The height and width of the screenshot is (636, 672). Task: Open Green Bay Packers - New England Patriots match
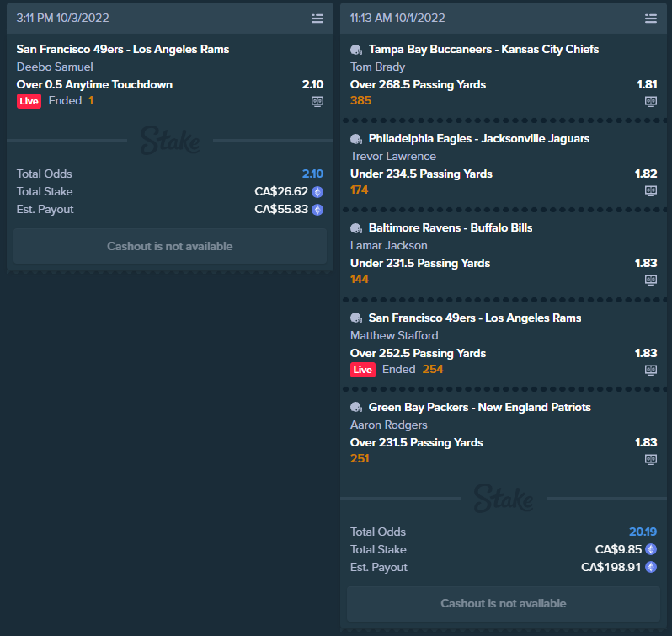pos(479,407)
